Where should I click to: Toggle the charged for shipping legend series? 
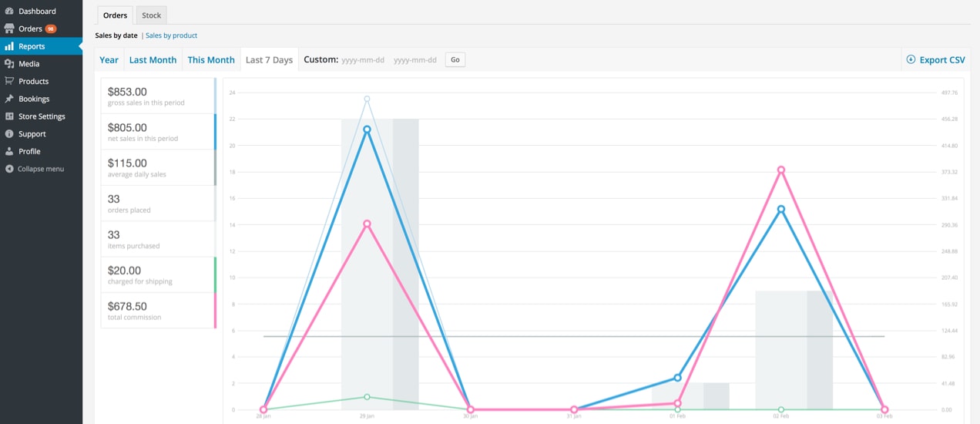pos(158,274)
